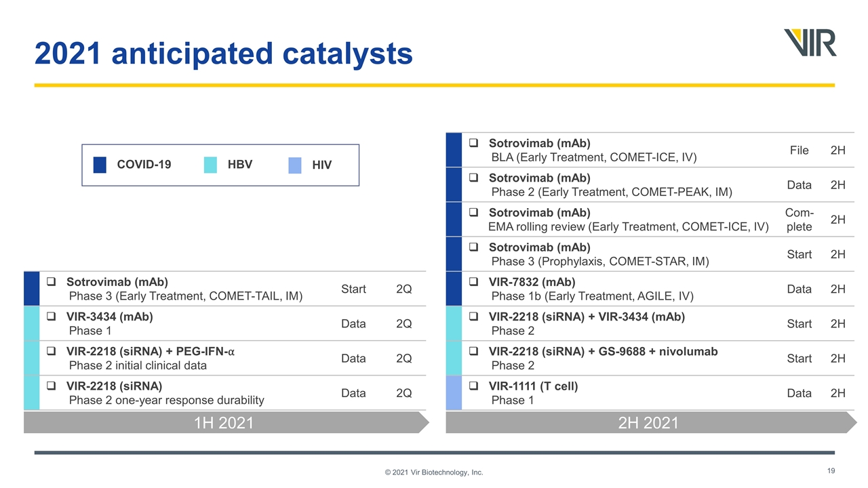
Task: Click the 2H 2021 arrow banner
Action: click(x=651, y=423)
